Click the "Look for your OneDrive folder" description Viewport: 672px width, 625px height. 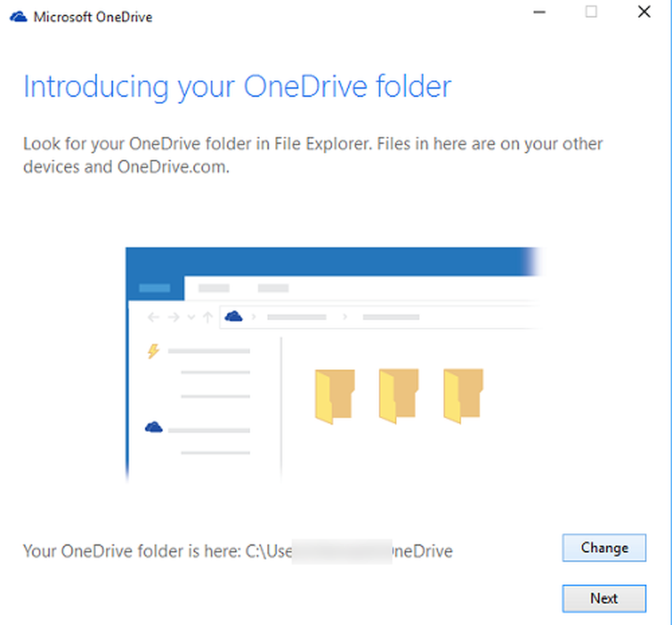tap(313, 155)
